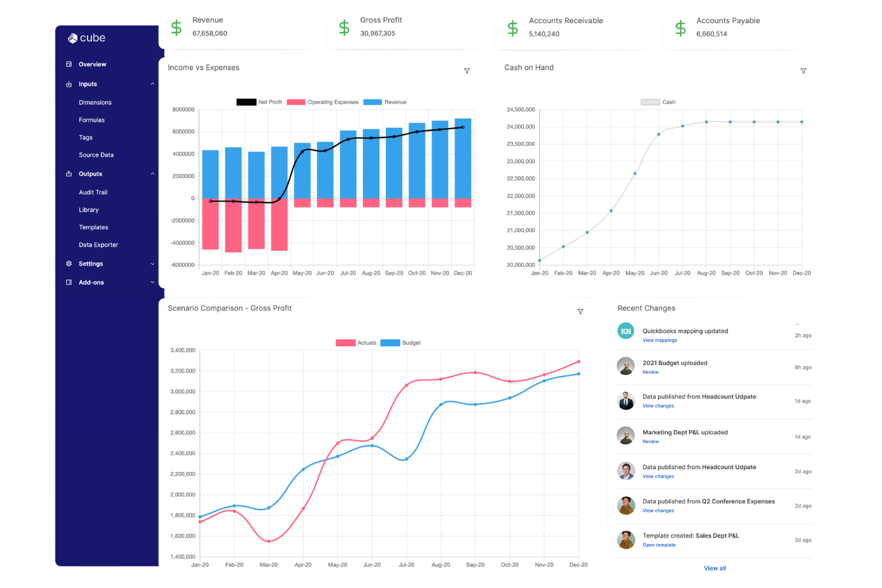The height and width of the screenshot is (588, 882).
Task: Click Review under 2021 Budget uploaded
Action: tap(651, 372)
